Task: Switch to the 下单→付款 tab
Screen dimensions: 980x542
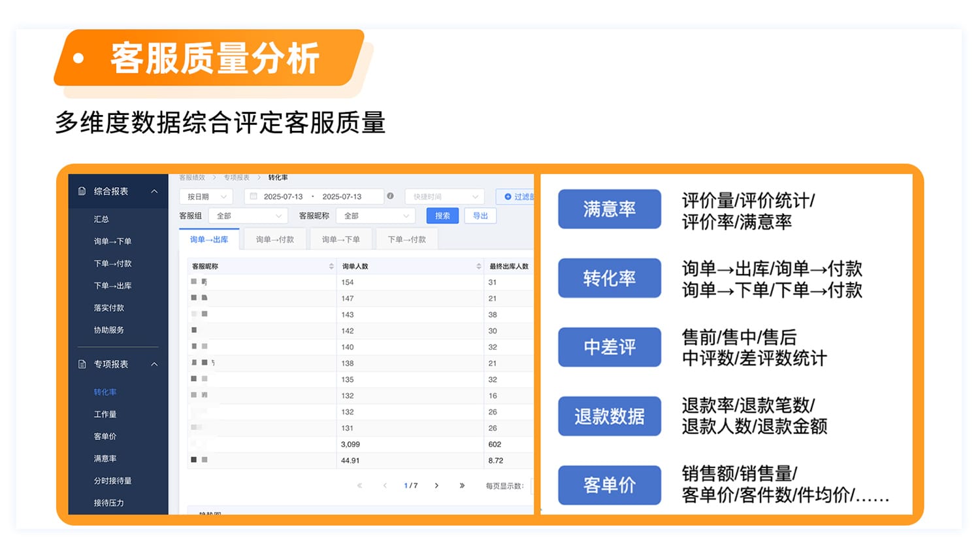Action: coord(406,240)
